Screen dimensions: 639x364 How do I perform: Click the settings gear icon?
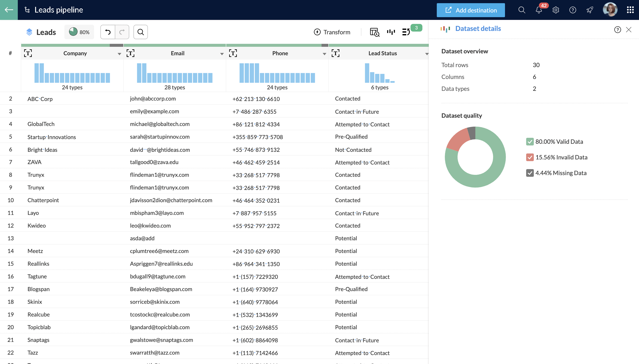coord(556,10)
